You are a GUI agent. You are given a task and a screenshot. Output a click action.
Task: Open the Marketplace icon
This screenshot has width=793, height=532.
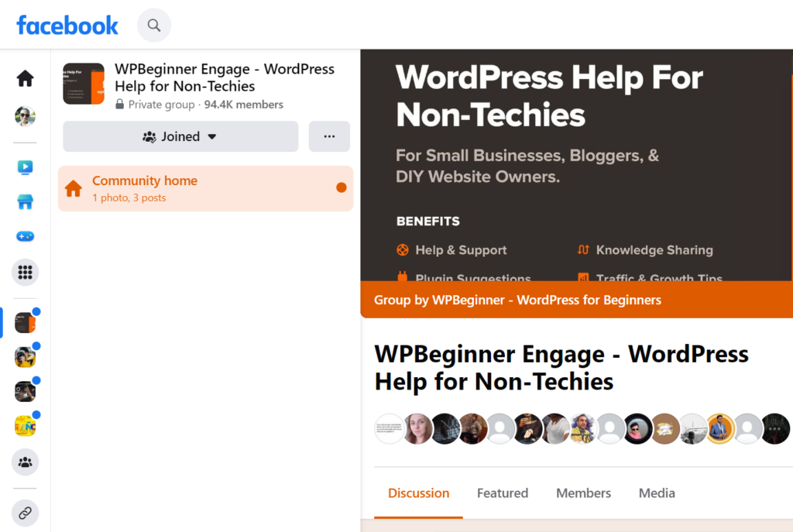coord(26,202)
